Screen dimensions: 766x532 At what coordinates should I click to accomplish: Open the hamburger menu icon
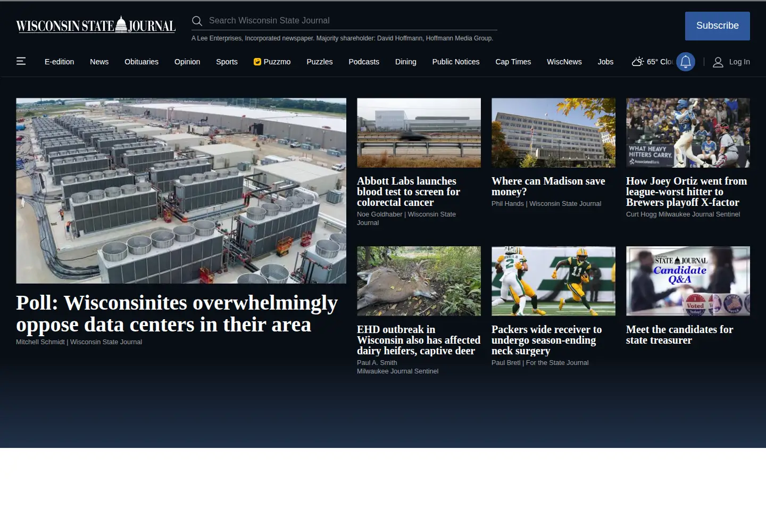21,61
